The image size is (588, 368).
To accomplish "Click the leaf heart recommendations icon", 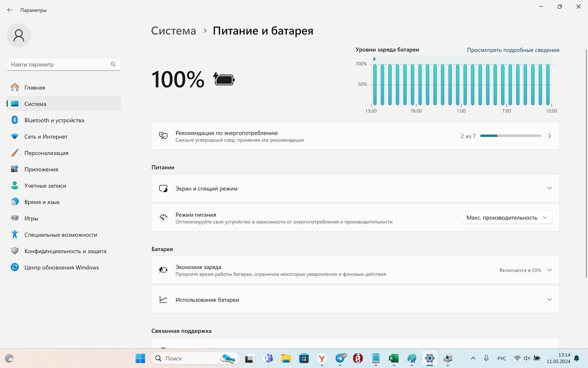I will pos(163,136).
